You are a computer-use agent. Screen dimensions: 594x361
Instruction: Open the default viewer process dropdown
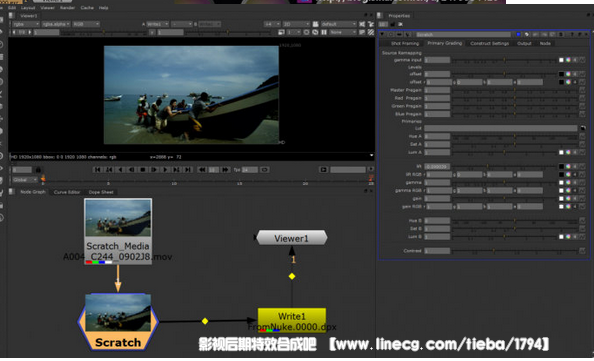338,24
